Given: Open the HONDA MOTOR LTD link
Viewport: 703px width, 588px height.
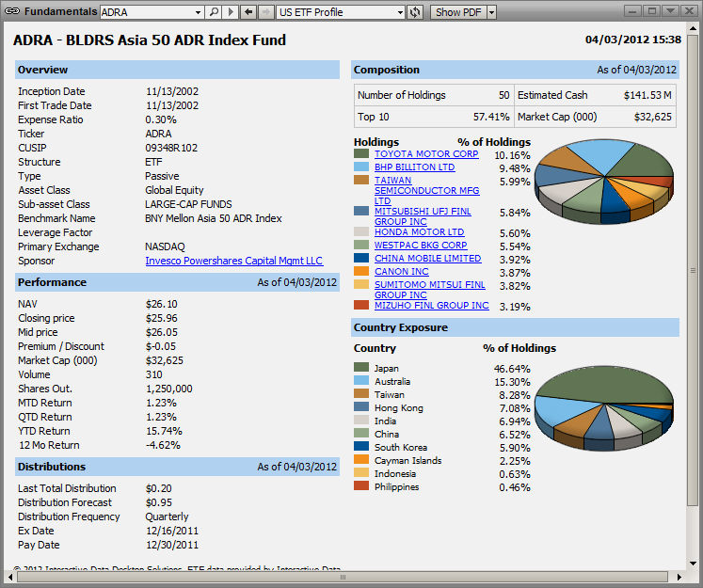Looking at the screenshot, I should pos(419,232).
